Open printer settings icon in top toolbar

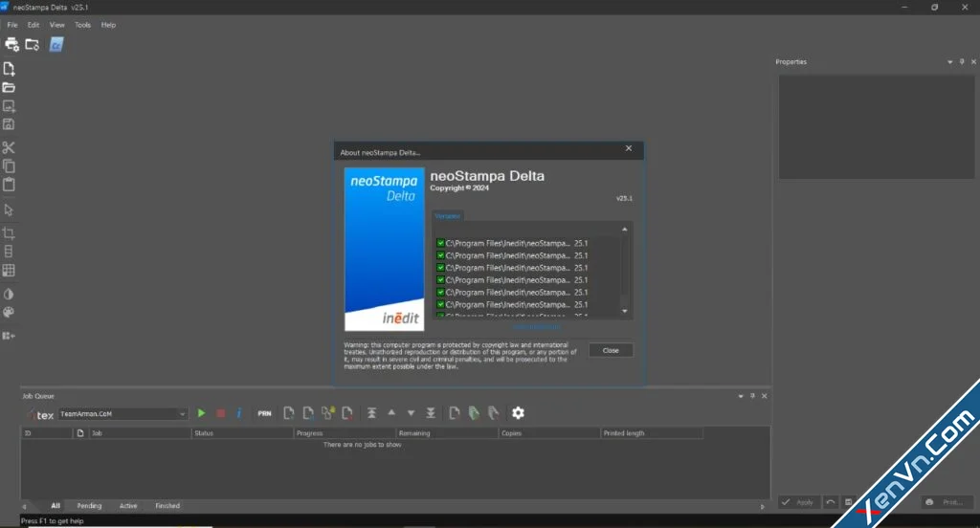click(x=11, y=44)
